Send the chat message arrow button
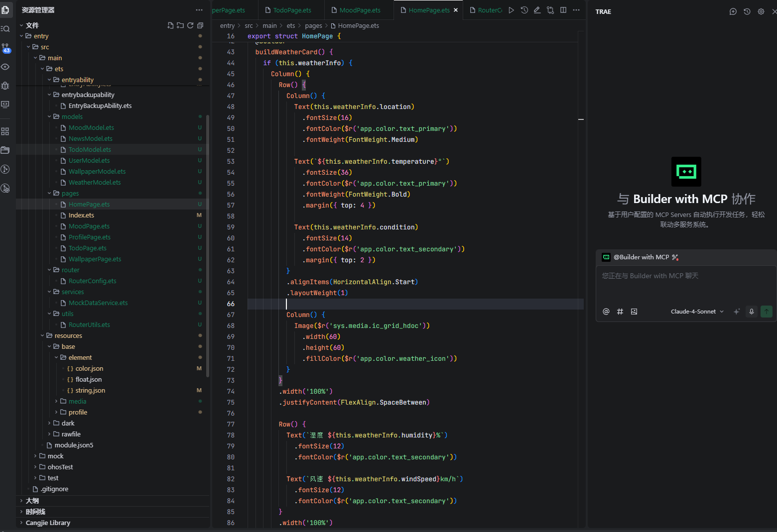This screenshot has width=777, height=532. 767,312
